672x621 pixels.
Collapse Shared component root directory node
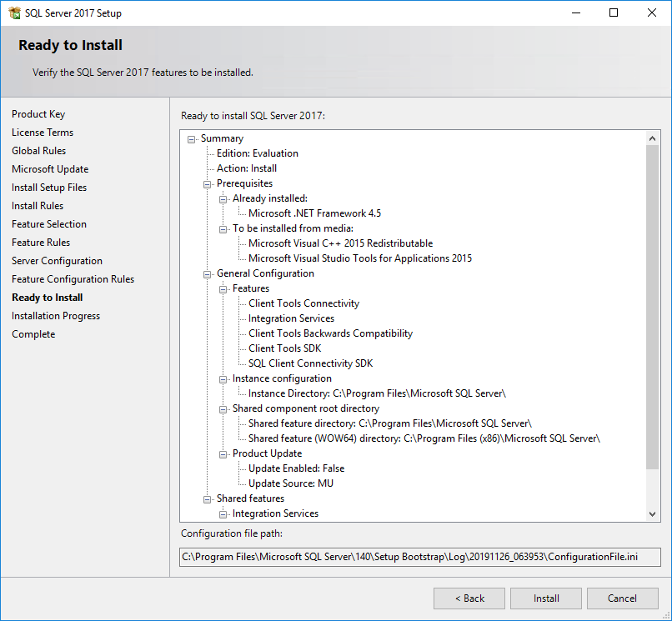223,409
